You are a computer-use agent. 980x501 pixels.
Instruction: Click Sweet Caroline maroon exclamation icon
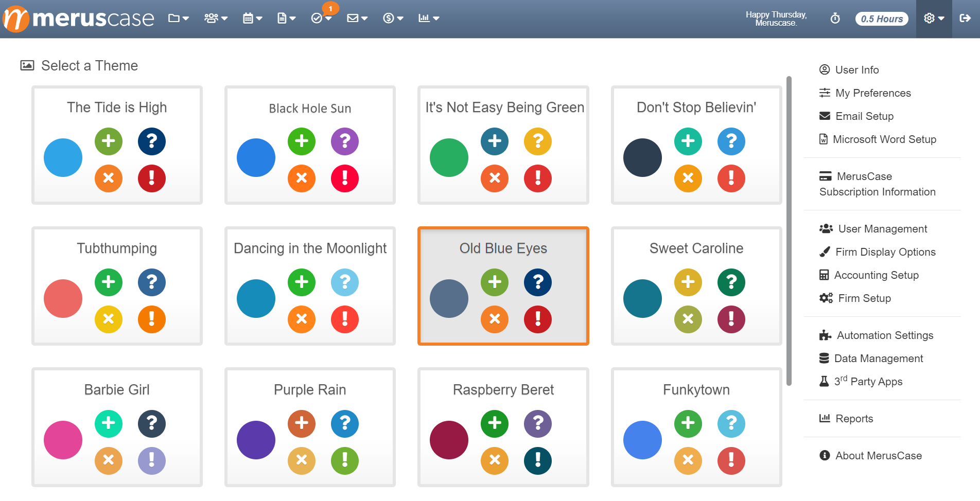[x=731, y=319]
